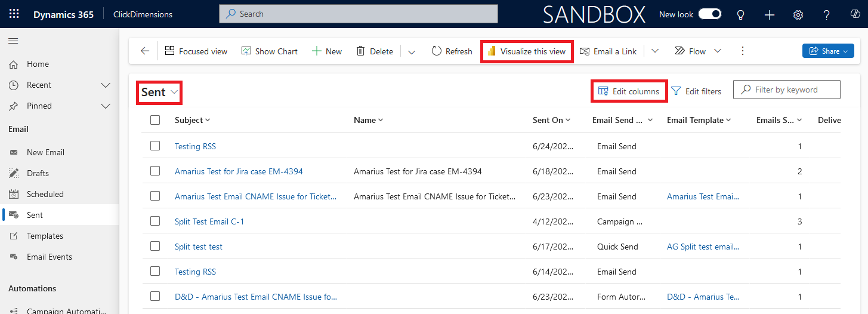Click the ClickDimensions app name
Viewport: 868px width, 314px height.
coord(143,14)
